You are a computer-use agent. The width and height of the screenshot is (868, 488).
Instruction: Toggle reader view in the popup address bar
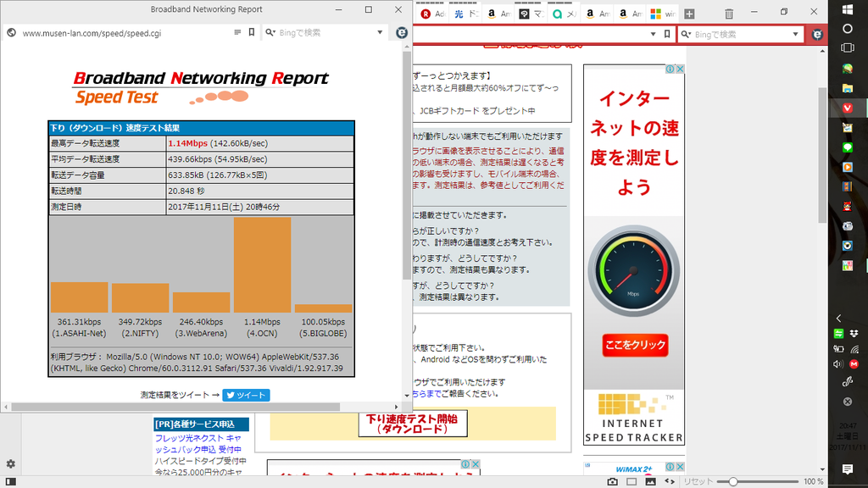point(237,32)
